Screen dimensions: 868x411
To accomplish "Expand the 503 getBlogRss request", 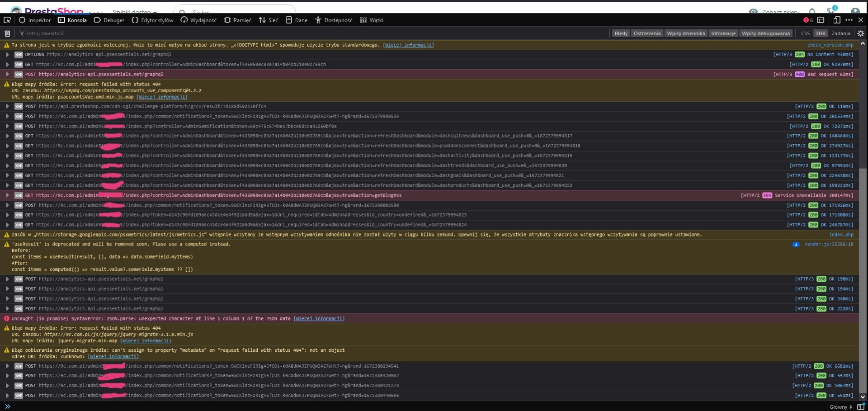I will point(8,195).
